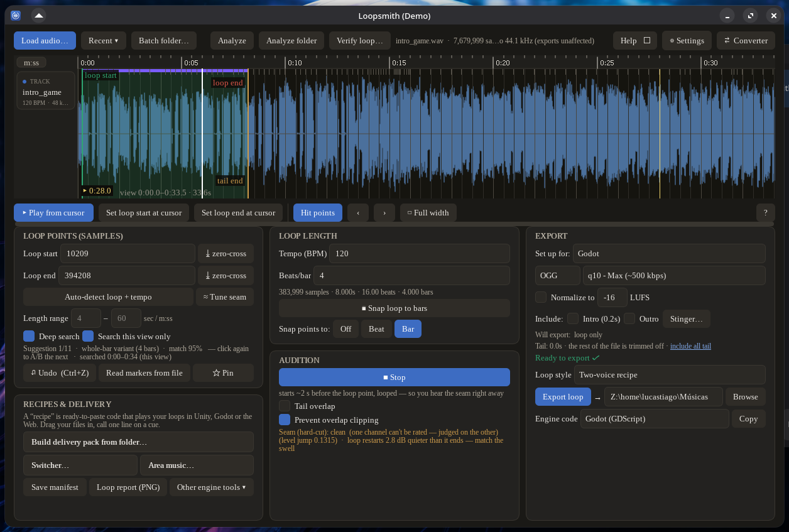Open the Recent files dropdown
789x532 pixels.
coord(104,40)
